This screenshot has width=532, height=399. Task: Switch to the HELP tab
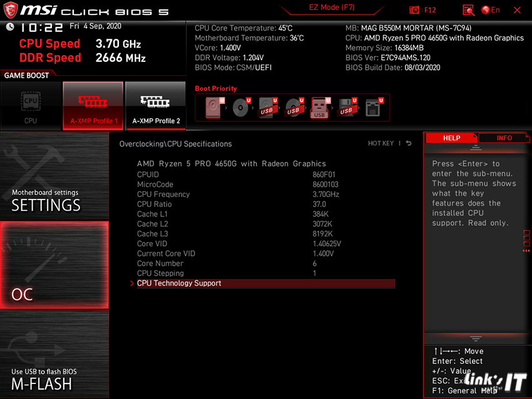click(x=451, y=138)
